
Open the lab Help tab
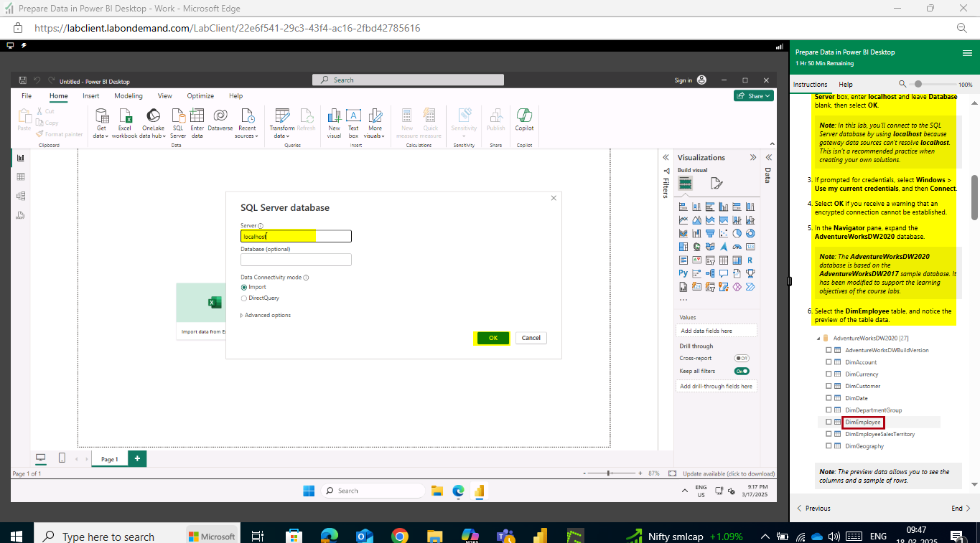pyautogui.click(x=846, y=85)
